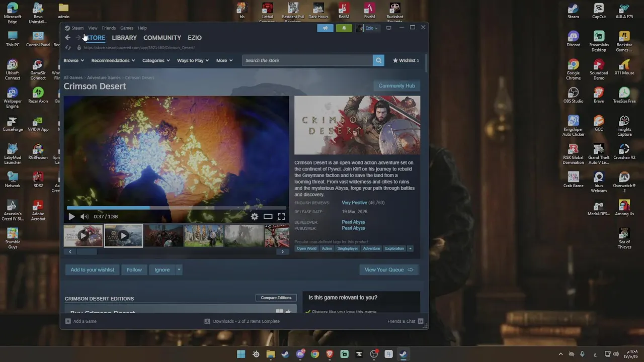Click the page refresh icon beside the URL

68,48
